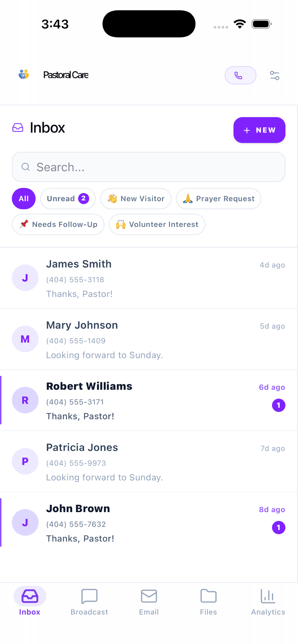Screen dimensions: 298x644
Task: Open James Smith's avatar thumbnail
Action: [25, 278]
